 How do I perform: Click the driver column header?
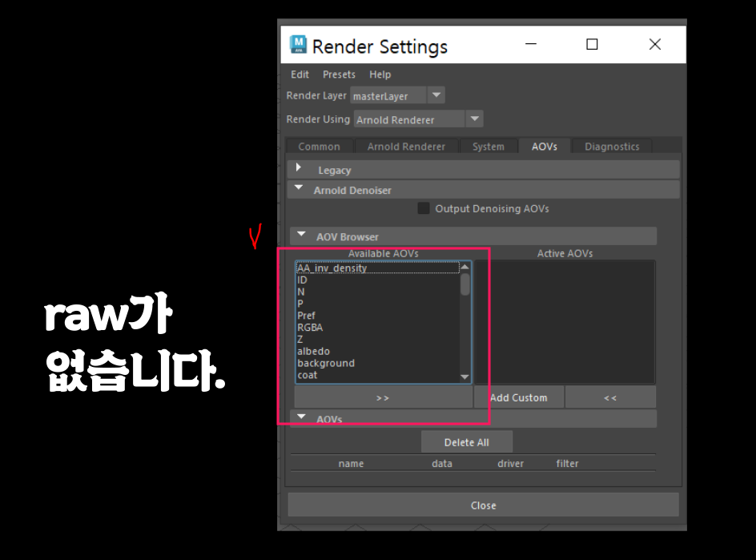tap(511, 464)
